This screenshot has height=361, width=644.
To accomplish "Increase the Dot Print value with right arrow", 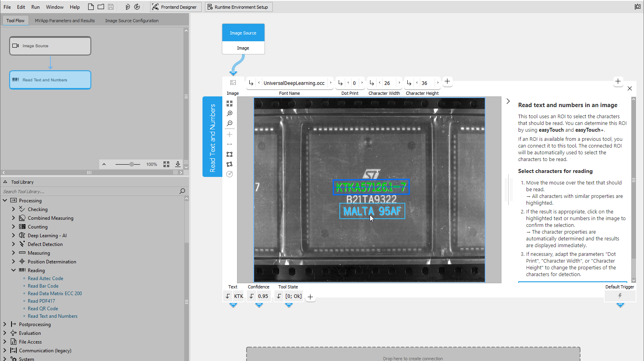I will point(362,83).
